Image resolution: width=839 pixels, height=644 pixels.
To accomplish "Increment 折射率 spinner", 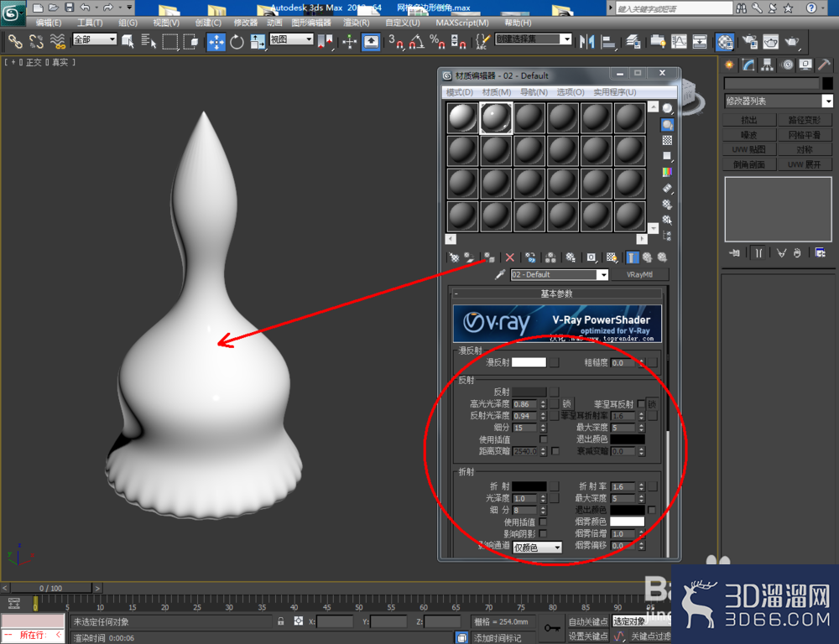I will pos(642,484).
